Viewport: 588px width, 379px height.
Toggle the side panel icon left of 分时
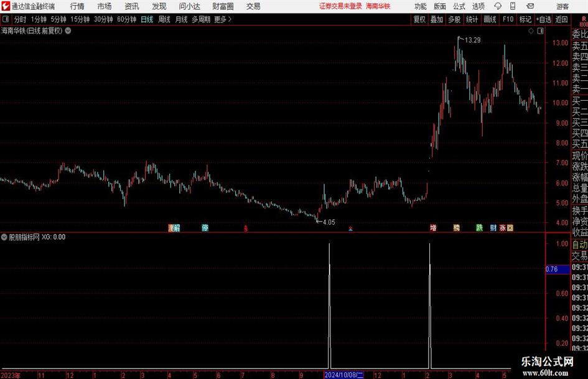(x=6, y=19)
